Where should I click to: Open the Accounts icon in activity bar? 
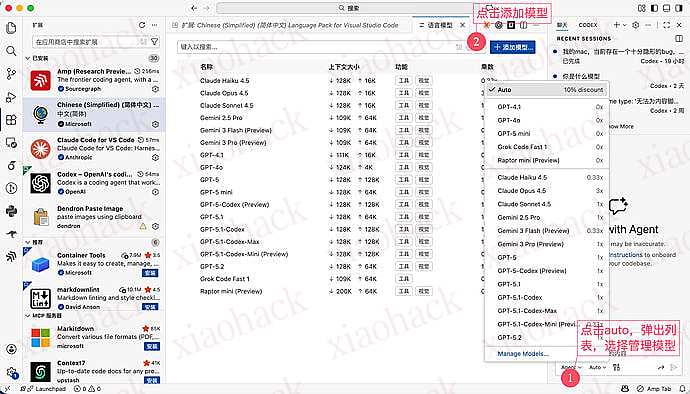point(11,349)
